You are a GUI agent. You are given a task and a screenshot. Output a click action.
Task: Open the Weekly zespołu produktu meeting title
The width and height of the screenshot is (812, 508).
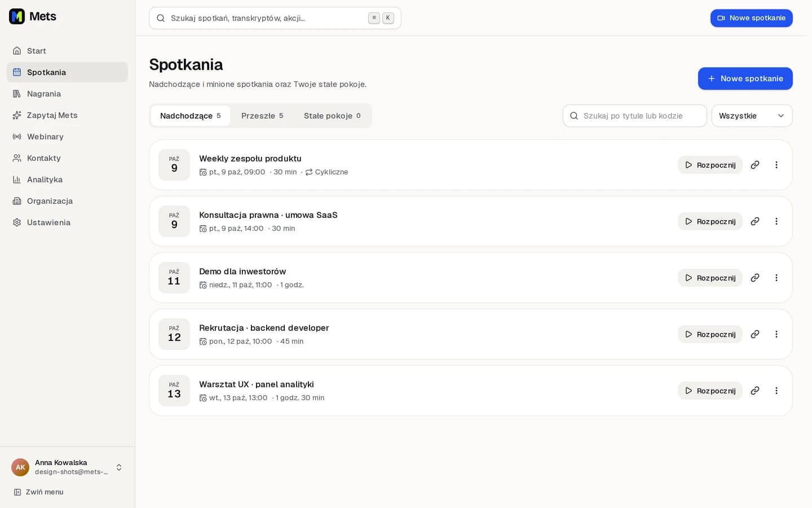(250, 159)
